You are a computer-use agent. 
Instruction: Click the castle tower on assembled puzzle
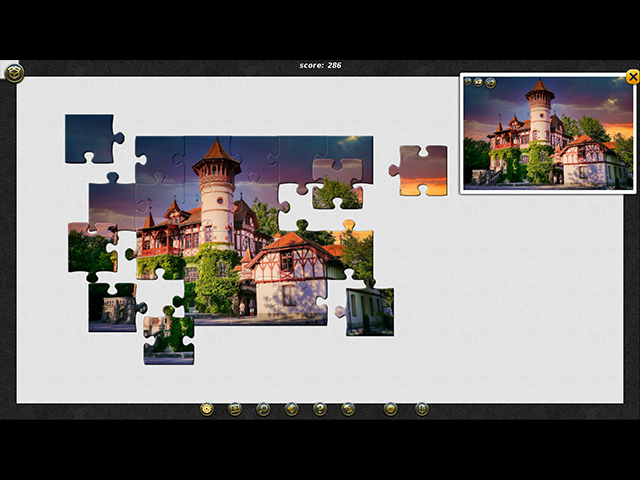tap(217, 190)
